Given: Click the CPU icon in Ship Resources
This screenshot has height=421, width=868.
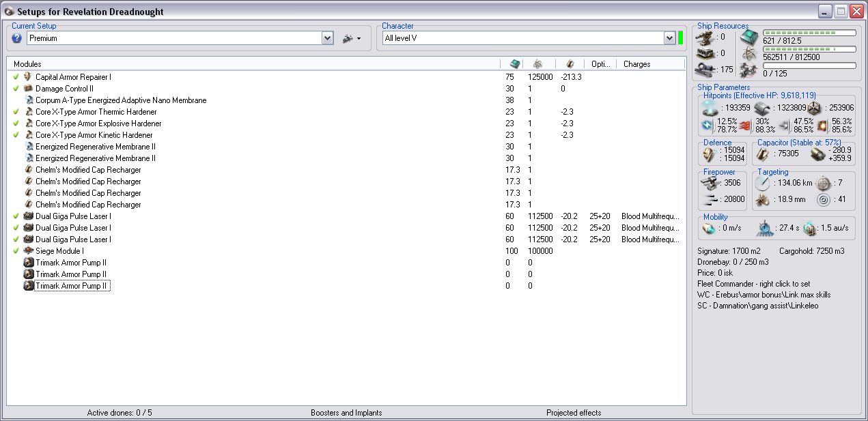Looking at the screenshot, I should [x=748, y=37].
